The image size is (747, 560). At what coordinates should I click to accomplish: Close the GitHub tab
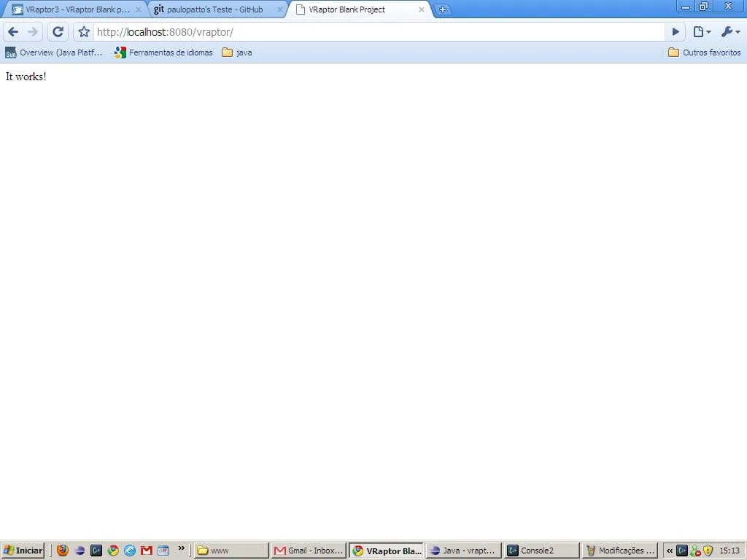click(279, 9)
